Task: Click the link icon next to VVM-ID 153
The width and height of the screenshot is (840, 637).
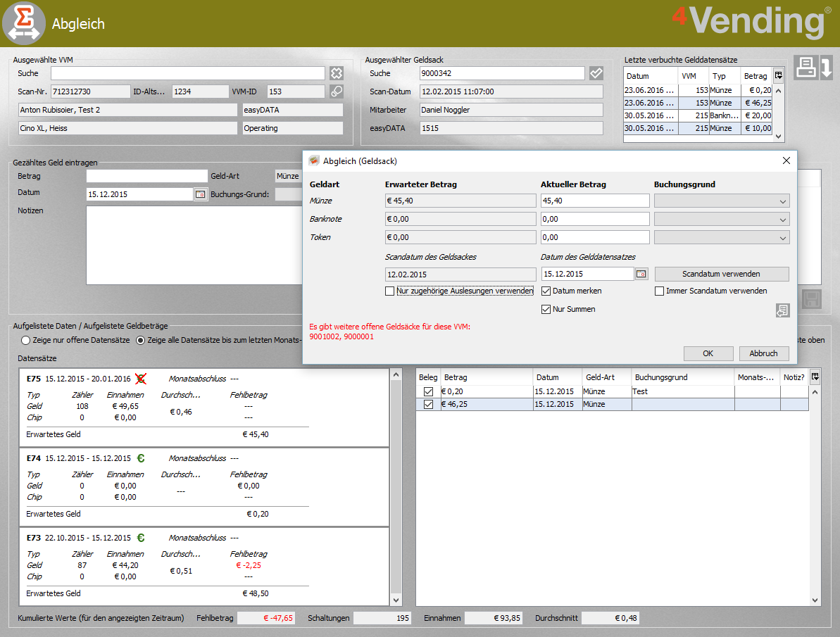Action: tap(337, 92)
